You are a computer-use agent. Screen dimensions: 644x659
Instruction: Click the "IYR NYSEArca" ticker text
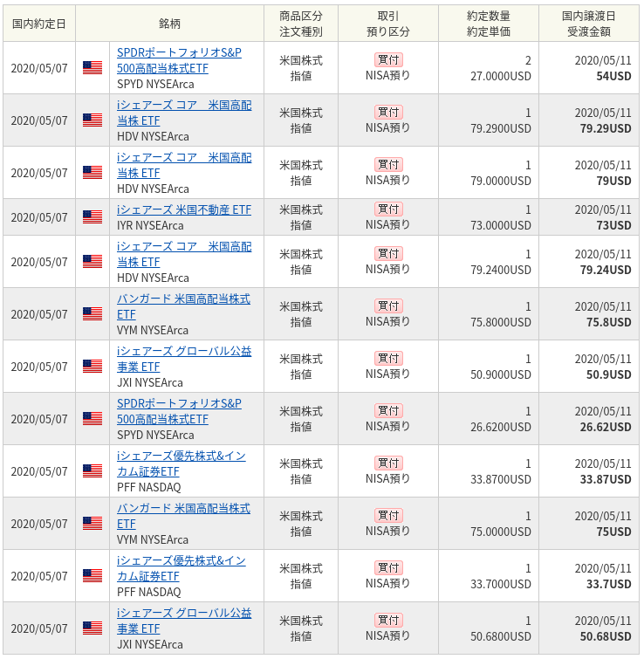tap(150, 226)
